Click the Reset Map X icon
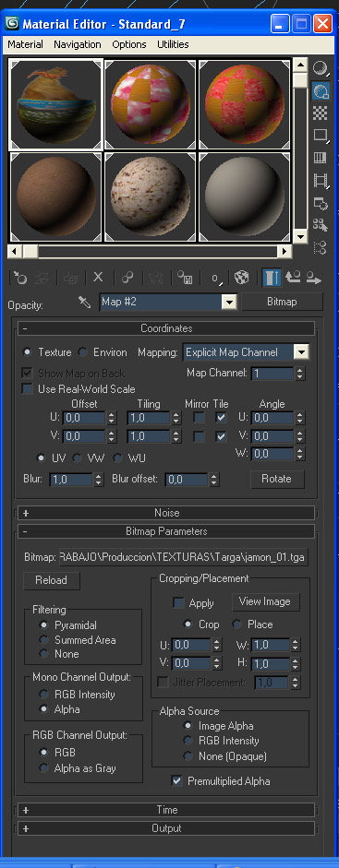The height and width of the screenshot is (868, 339). point(98,278)
